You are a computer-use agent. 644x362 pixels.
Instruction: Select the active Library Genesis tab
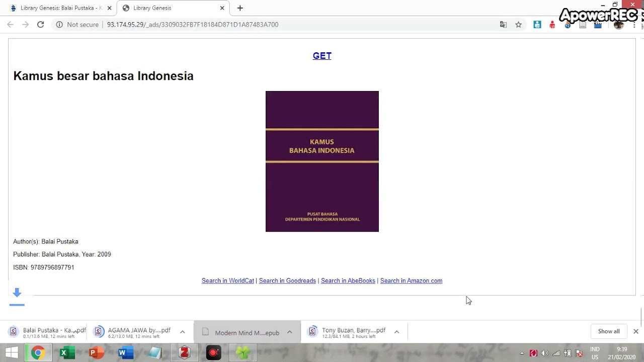[171, 8]
